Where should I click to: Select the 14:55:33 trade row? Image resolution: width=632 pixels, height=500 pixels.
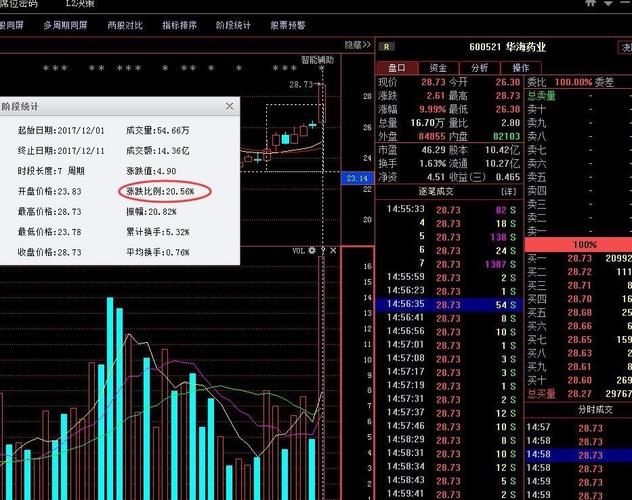click(x=449, y=210)
